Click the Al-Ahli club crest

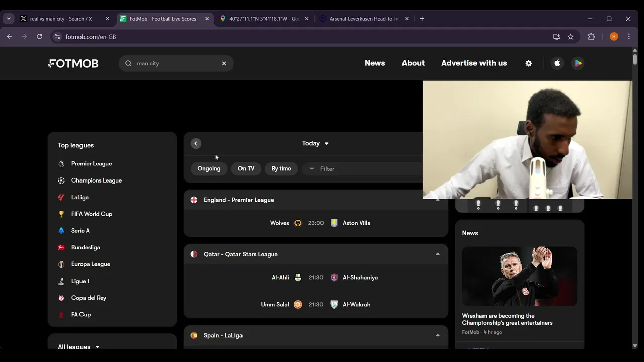point(298,278)
